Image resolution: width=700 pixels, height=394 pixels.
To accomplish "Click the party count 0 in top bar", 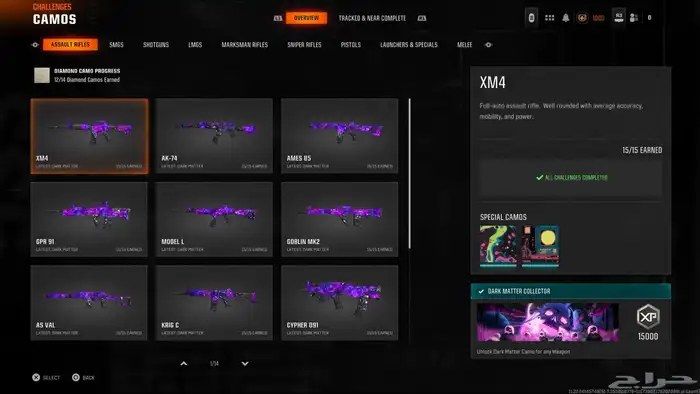I will coord(650,18).
